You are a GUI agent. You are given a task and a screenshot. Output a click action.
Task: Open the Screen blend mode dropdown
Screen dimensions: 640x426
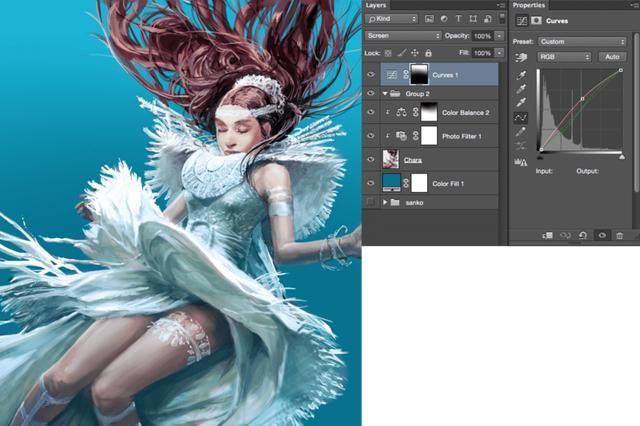tap(403, 36)
